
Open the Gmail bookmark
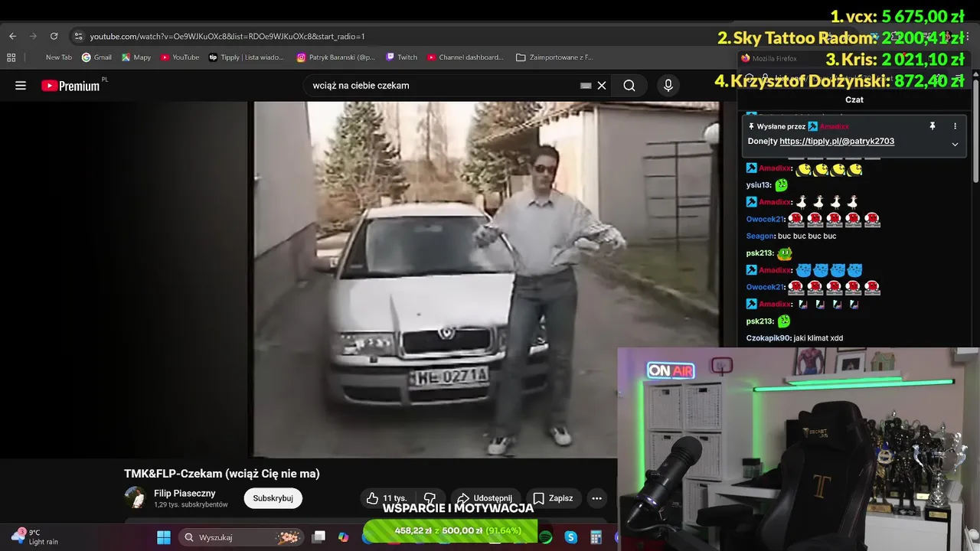(96, 57)
